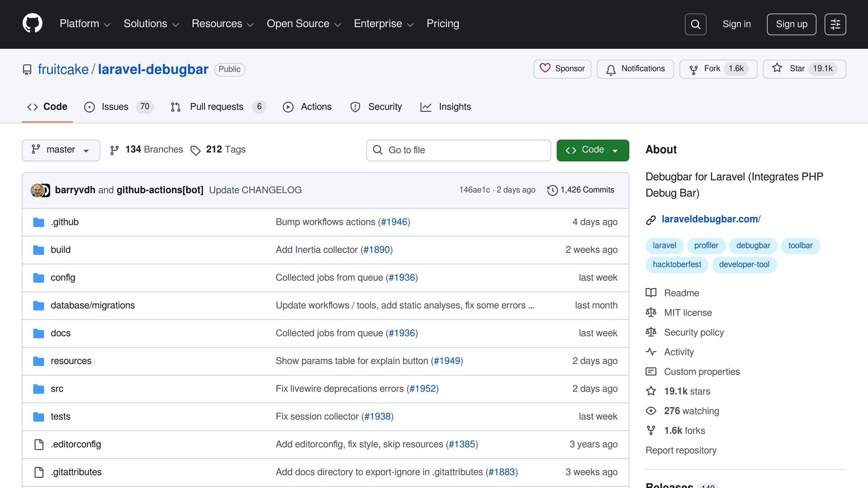Viewport: 868px width, 488px height.
Task: Click the commit history clock icon
Action: pos(552,190)
